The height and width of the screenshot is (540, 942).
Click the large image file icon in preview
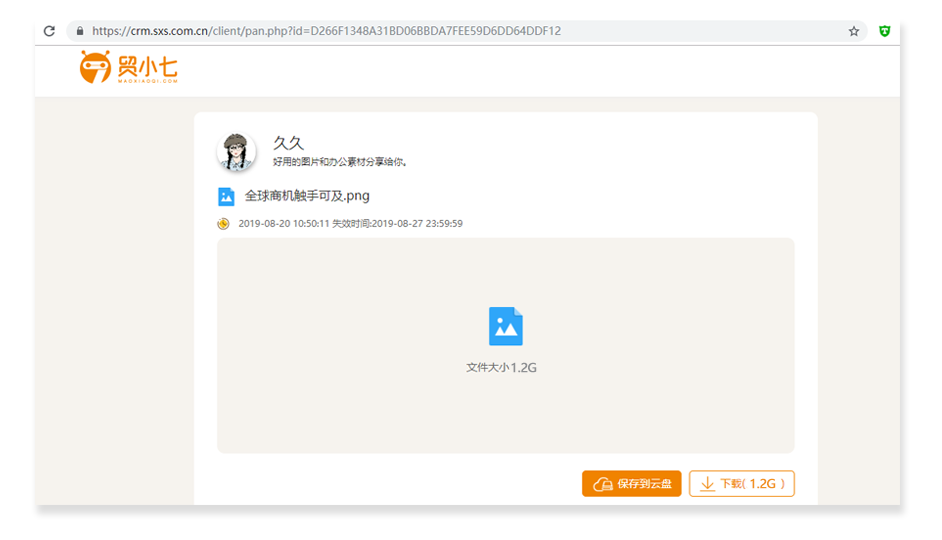tap(505, 326)
